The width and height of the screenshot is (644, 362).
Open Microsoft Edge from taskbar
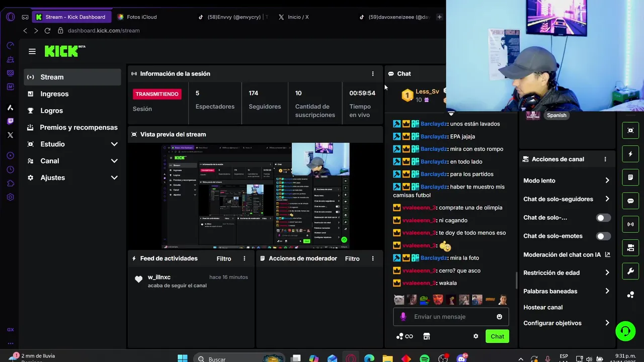(x=369, y=358)
